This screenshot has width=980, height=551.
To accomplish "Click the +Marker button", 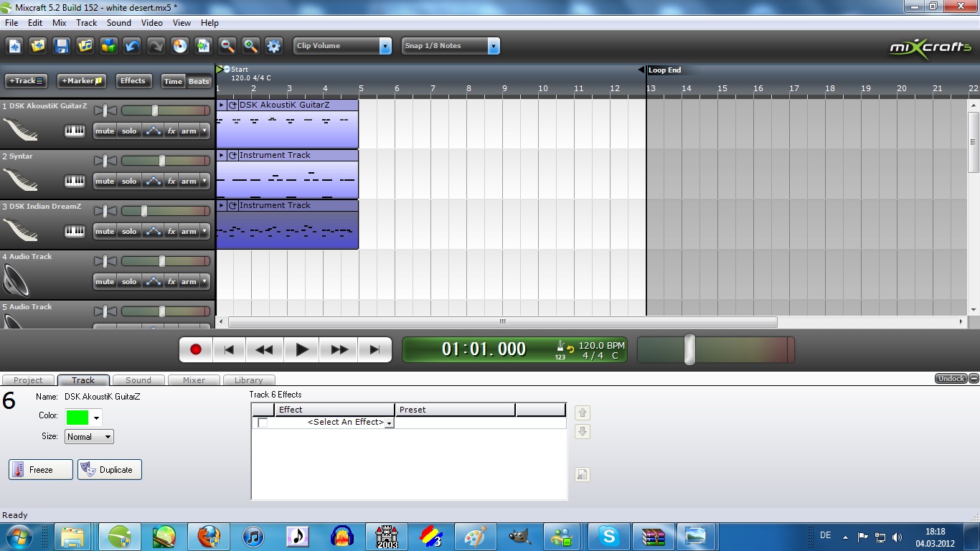I will click(x=82, y=81).
